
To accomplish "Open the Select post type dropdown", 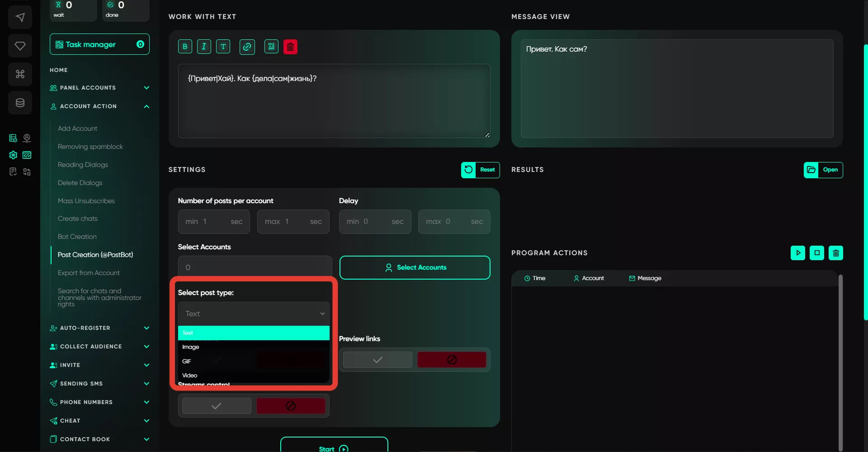I will coord(254,314).
